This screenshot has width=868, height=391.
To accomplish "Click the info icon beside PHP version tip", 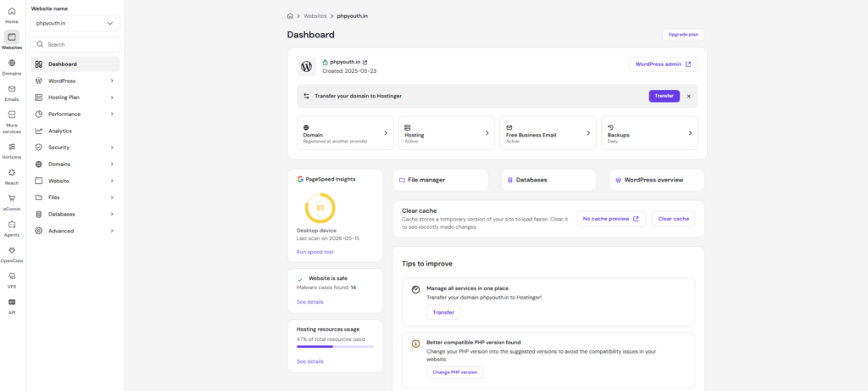I will coord(415,344).
